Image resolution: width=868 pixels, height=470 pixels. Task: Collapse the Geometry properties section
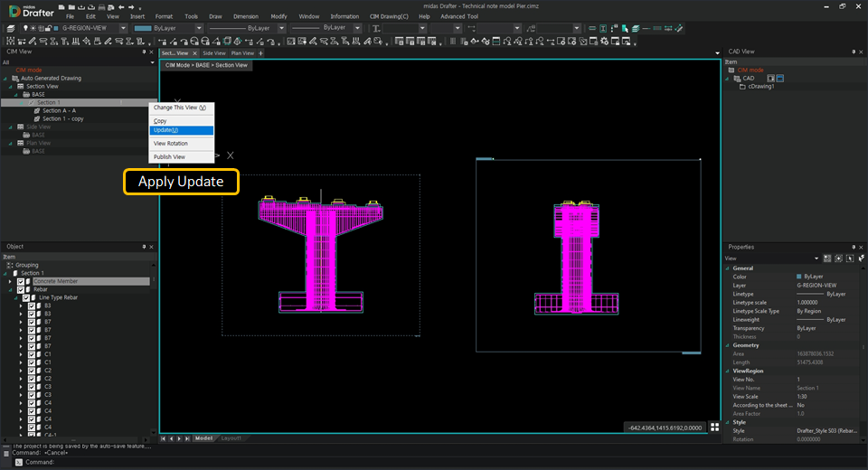[728, 345]
